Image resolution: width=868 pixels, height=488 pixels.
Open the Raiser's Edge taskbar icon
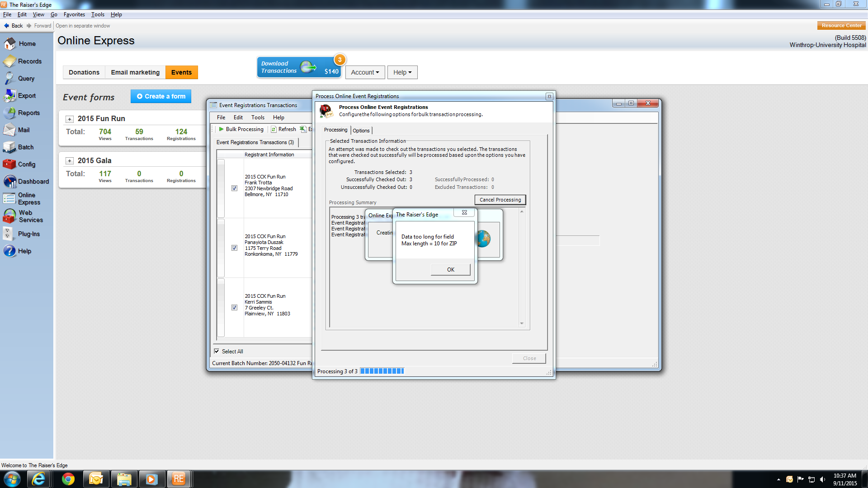179,479
